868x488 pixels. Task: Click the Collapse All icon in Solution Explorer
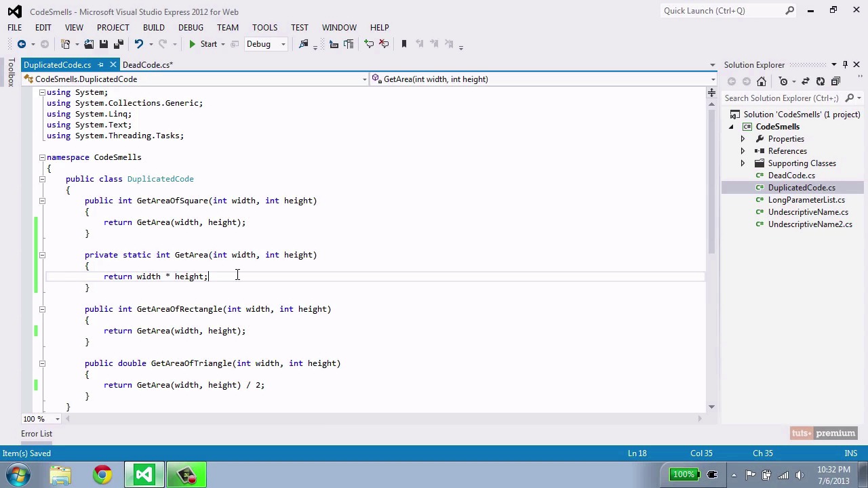coord(835,81)
